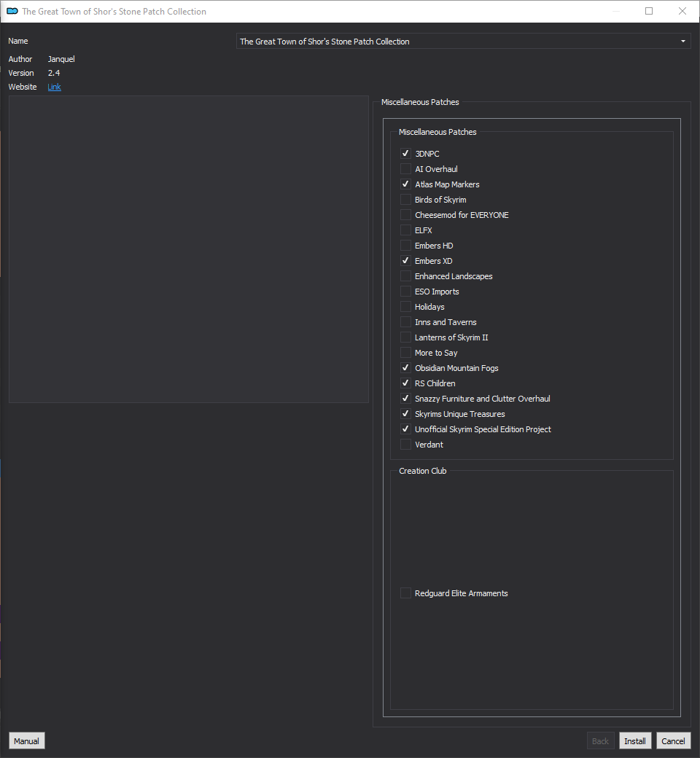Disable the RS Children patch
Image resolution: width=700 pixels, height=758 pixels.
tap(405, 383)
